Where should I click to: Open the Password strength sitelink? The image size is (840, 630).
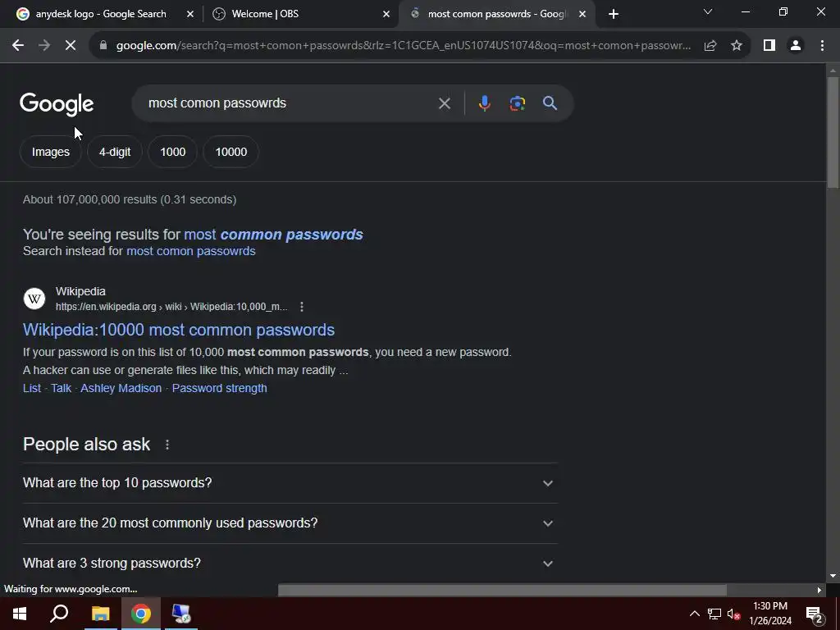219,388
